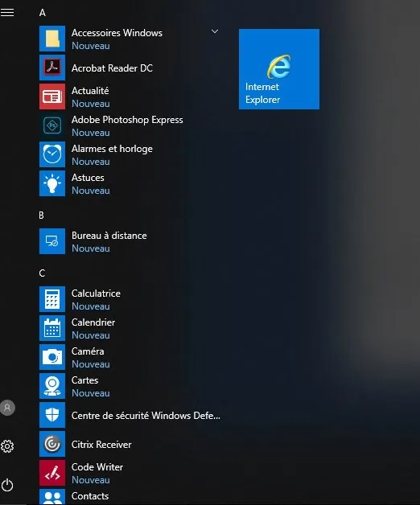Click Nouveau under Accessoires Windows
Screen dimensions: 420x505
pyautogui.click(x=91, y=46)
